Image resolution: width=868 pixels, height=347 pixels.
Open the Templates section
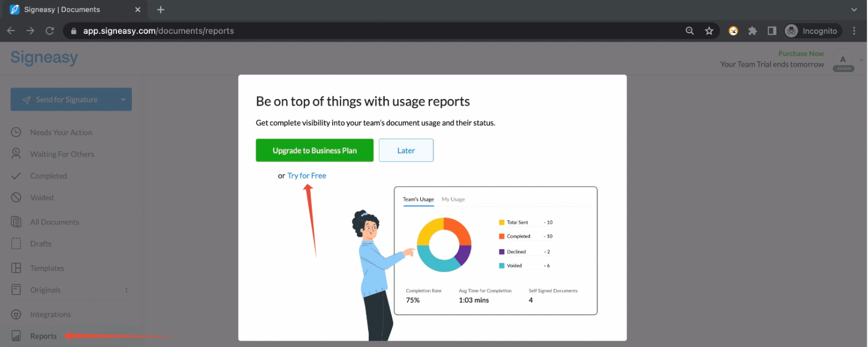[x=47, y=268]
